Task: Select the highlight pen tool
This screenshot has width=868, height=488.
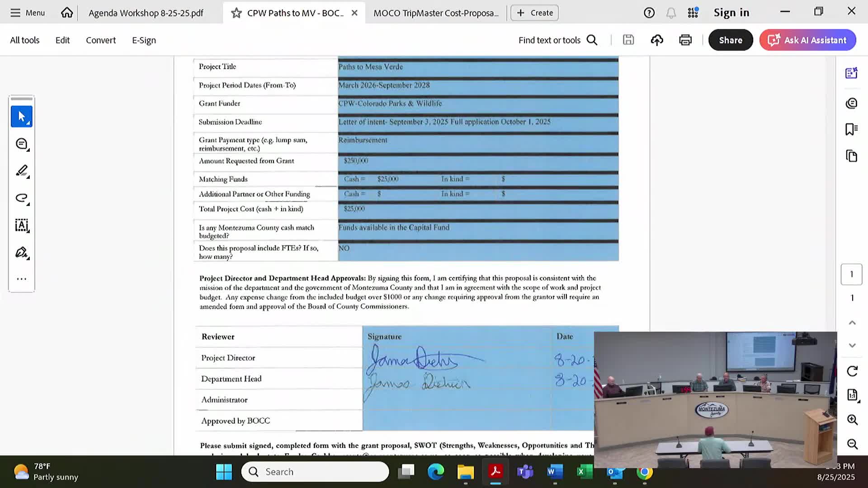Action: pos(21,171)
